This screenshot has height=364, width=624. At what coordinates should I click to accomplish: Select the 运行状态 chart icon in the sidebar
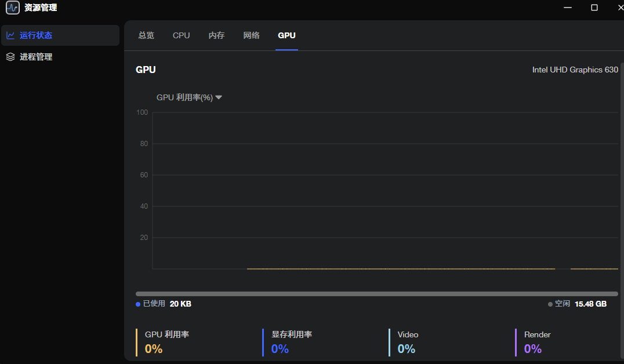tap(10, 35)
